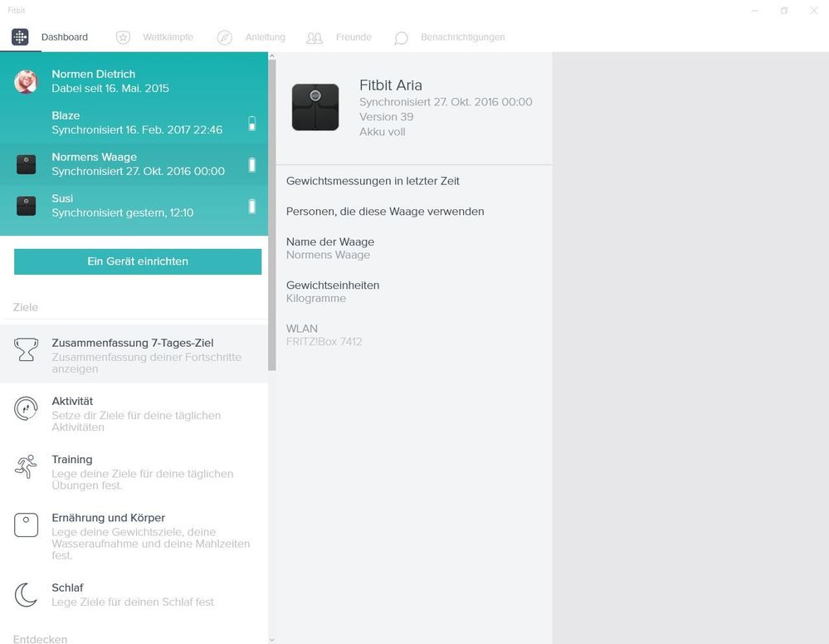Click the 'Akku voll' status text

383,132
